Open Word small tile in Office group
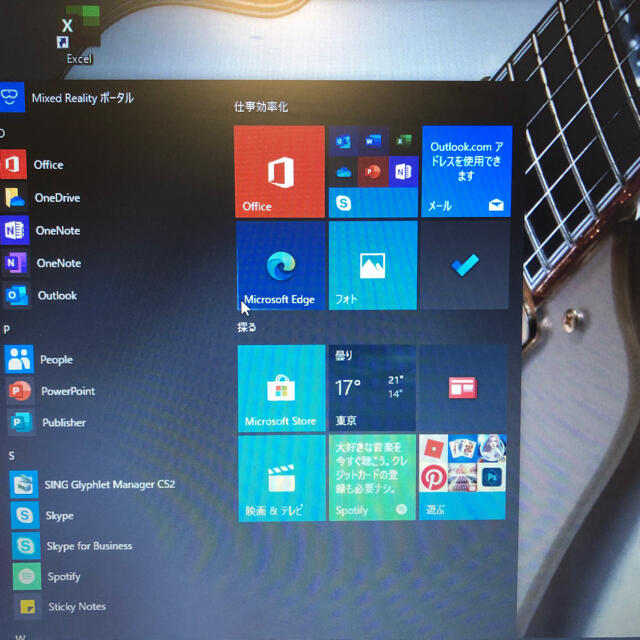The height and width of the screenshot is (640, 640). (373, 141)
